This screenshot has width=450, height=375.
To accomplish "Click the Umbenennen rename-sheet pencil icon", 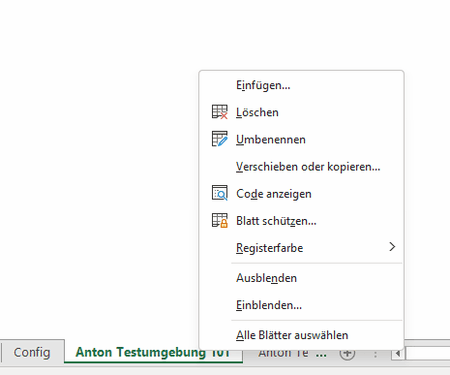I will coord(220,139).
